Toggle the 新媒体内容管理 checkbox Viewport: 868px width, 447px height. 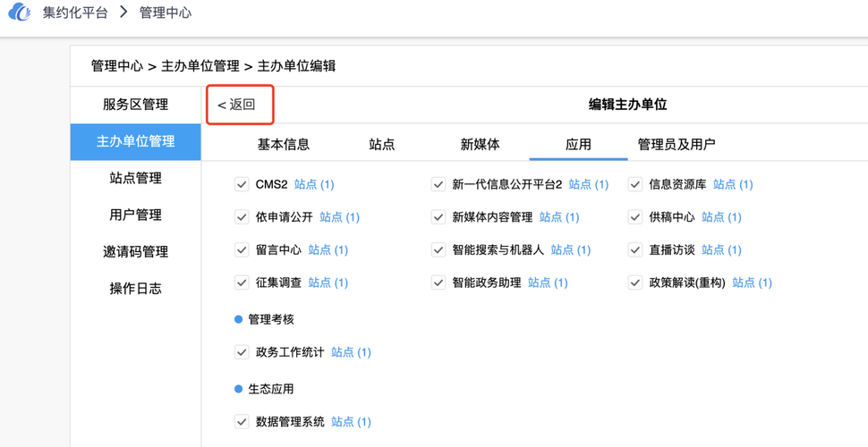click(438, 217)
